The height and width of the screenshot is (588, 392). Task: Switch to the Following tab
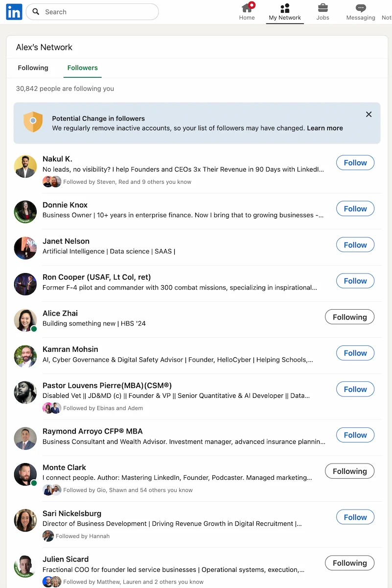pyautogui.click(x=33, y=68)
